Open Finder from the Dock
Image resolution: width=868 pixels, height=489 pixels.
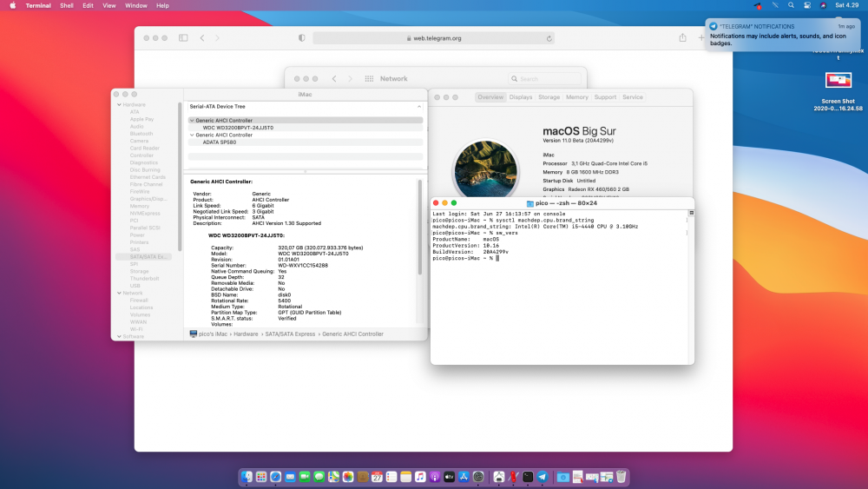tap(247, 477)
